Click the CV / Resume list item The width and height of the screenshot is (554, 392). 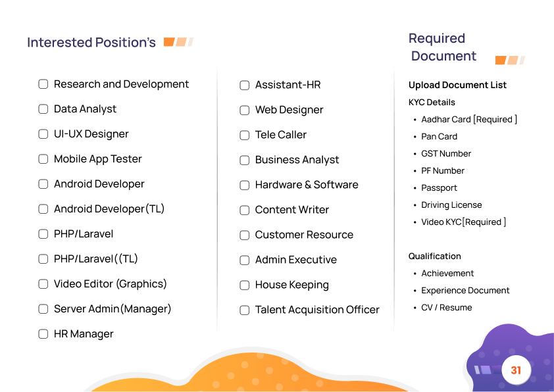[446, 308]
